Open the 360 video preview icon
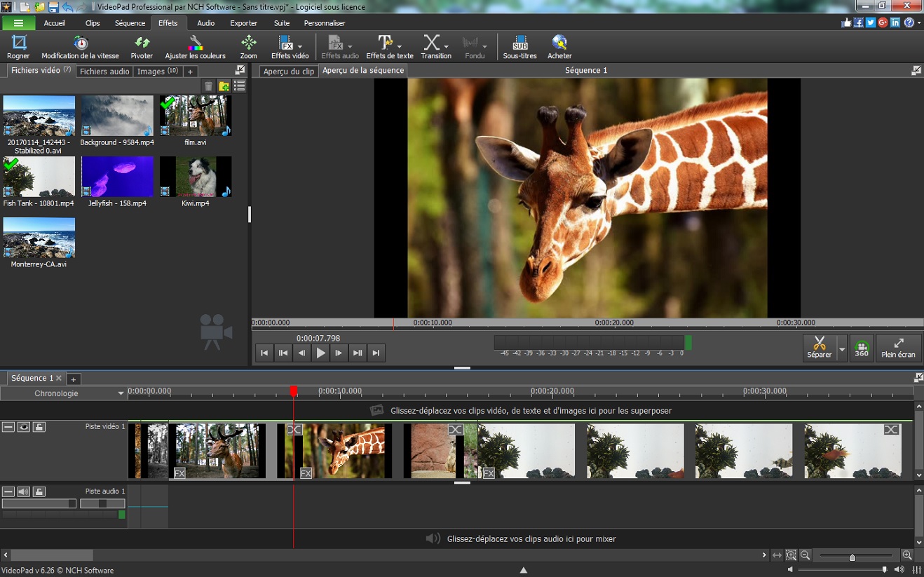 (862, 348)
